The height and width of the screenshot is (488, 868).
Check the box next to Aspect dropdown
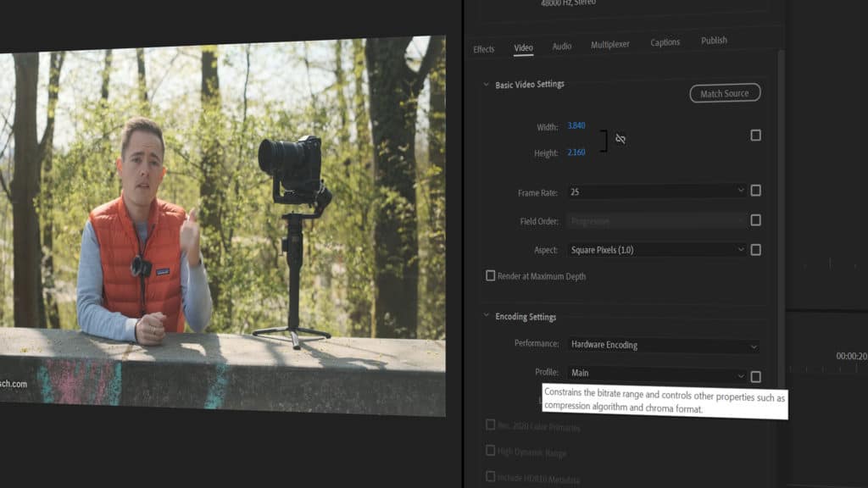755,249
